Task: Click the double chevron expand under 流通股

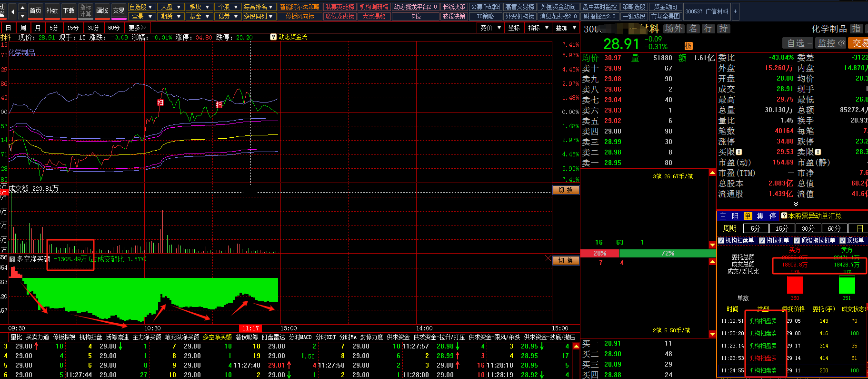Action: 795,204
